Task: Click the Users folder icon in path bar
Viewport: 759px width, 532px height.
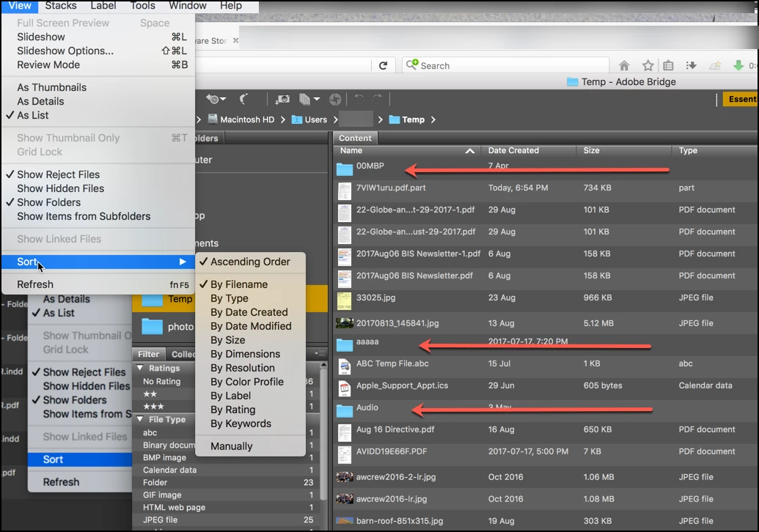Action: click(x=297, y=119)
